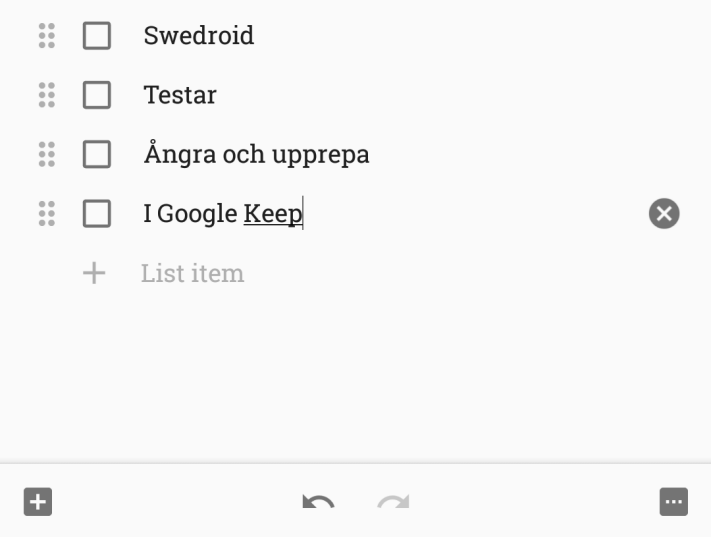Click drag handle next to I Google Keep

tap(46, 213)
